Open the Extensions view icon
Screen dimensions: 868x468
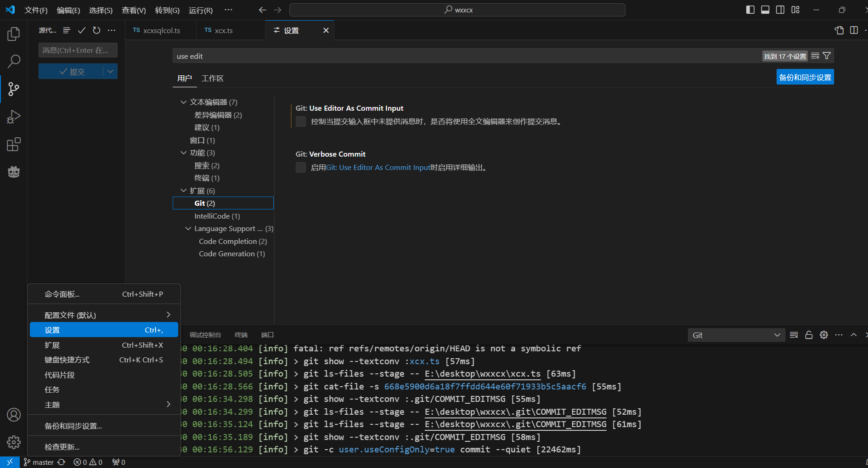click(x=14, y=144)
